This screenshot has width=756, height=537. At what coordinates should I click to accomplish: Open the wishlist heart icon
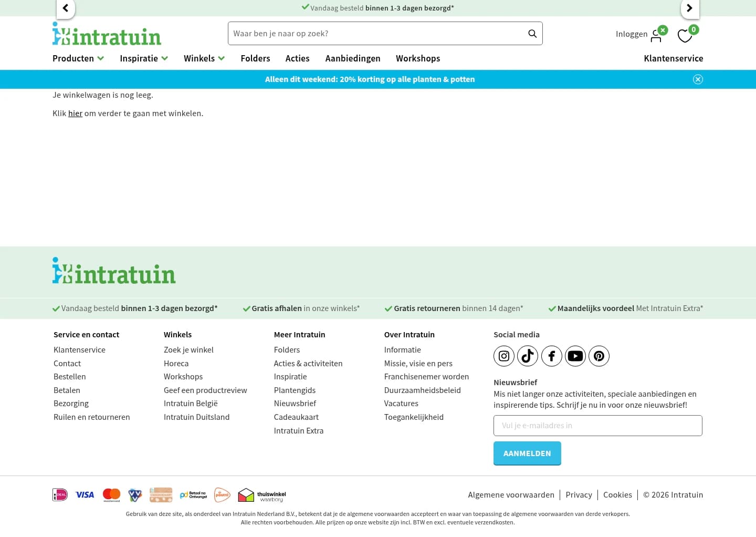click(685, 36)
